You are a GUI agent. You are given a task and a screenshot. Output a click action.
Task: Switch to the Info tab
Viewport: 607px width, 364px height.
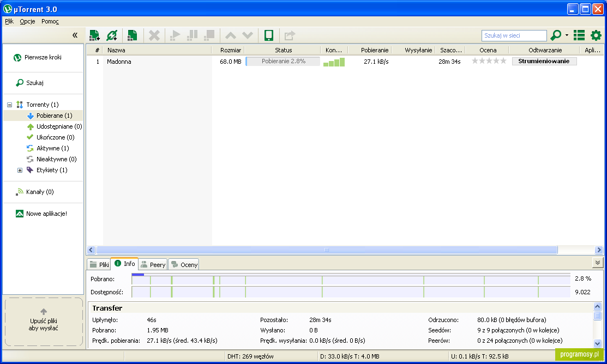(125, 263)
